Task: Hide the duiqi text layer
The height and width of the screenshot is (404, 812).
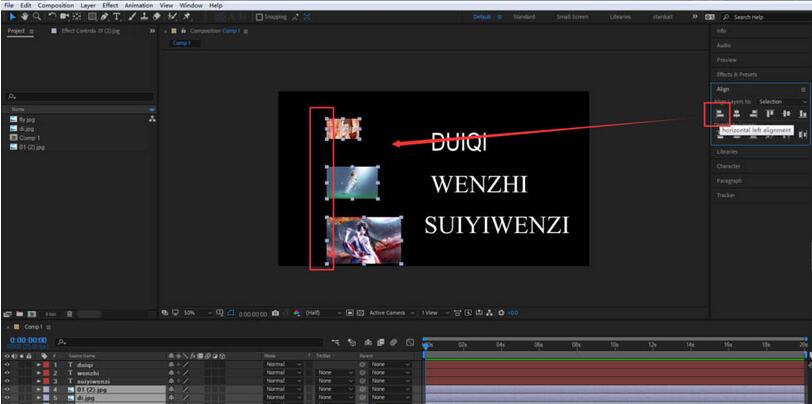Action: (x=7, y=365)
